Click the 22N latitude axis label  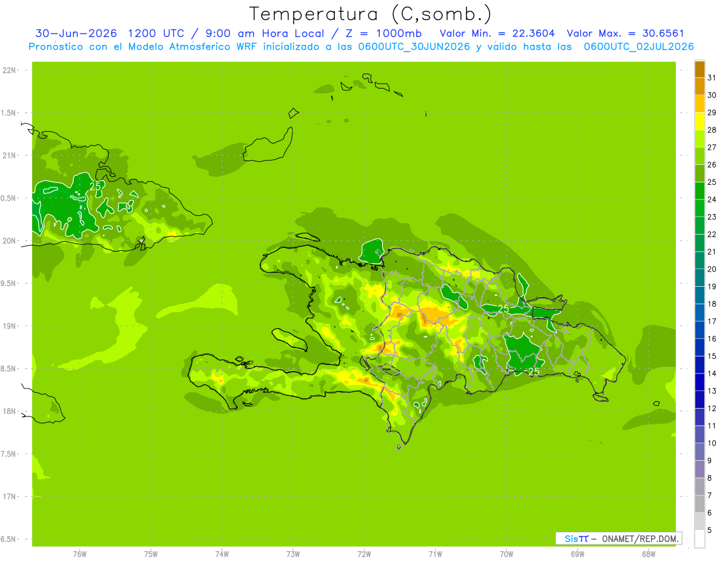[8, 70]
